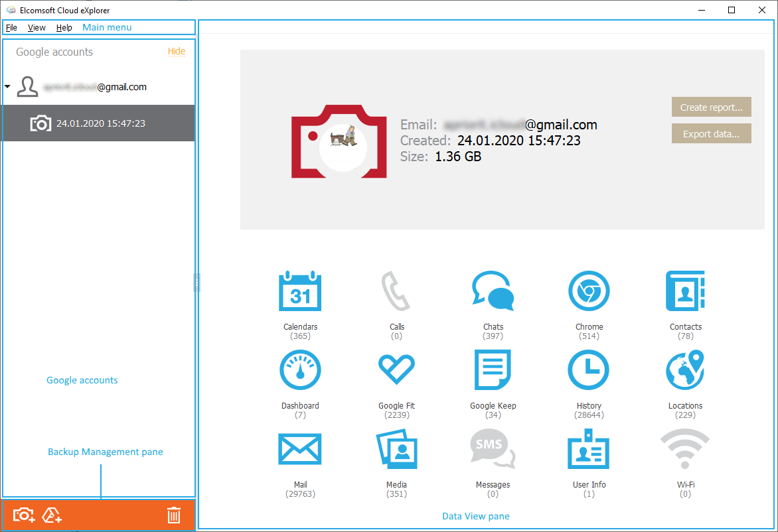Open the Locations globe icon

point(685,370)
